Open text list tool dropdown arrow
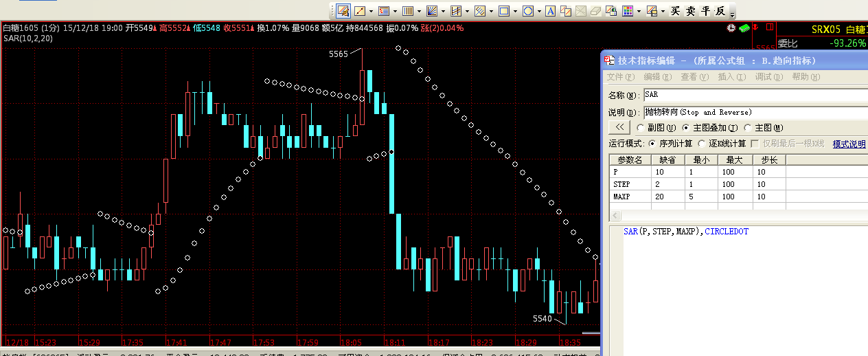868x356 pixels. click(395, 11)
